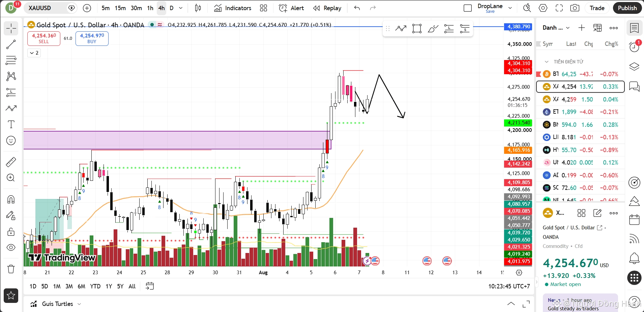Maximize the bottom panel
This screenshot has width=644, height=312.
[x=526, y=304]
